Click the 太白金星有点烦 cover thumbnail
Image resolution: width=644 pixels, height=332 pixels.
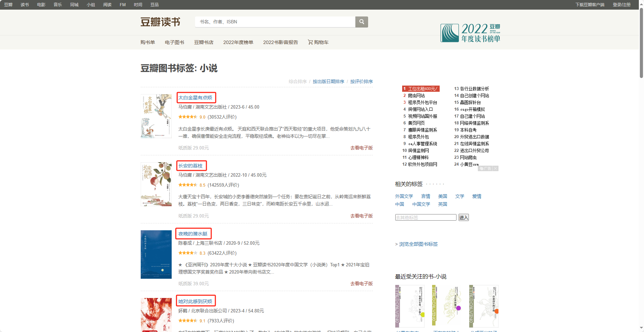(156, 116)
